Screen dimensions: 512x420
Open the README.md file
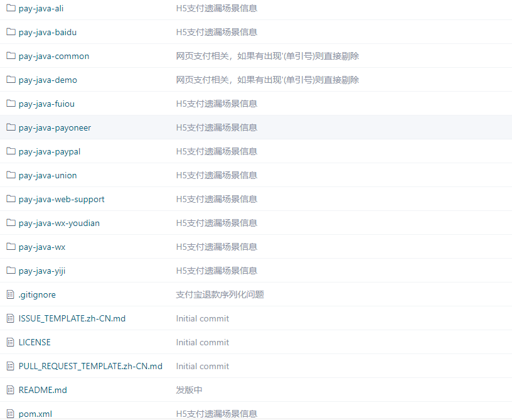(43, 390)
